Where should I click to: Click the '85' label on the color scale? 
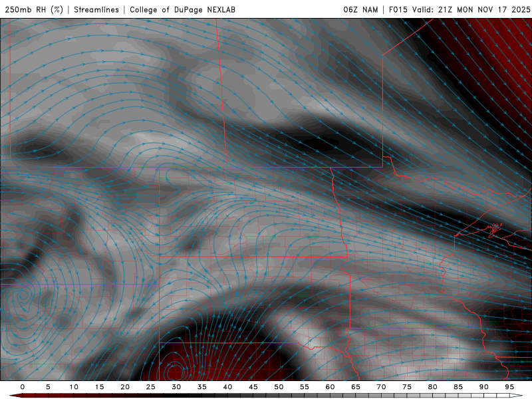(458, 387)
